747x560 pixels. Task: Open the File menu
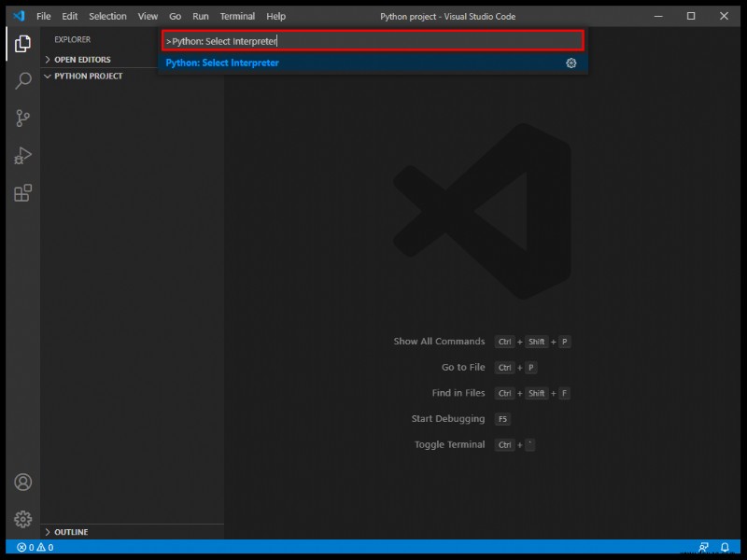coord(43,16)
